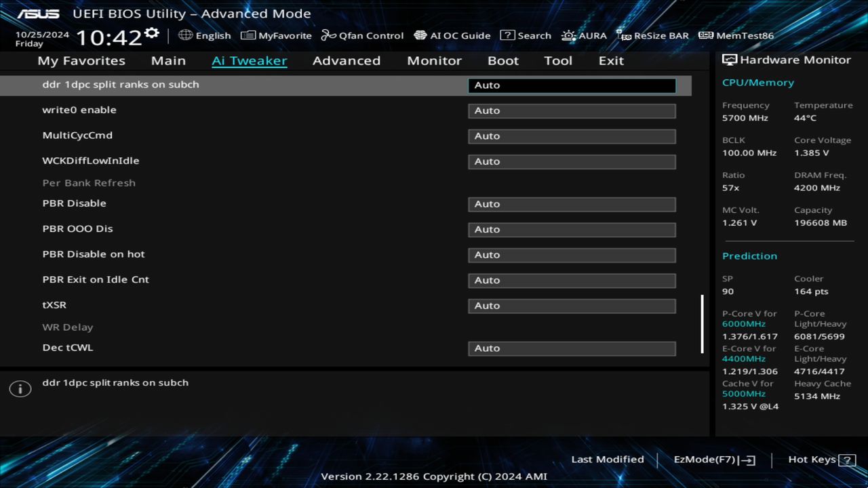Open the BIOS Search function
This screenshot has width=868, height=488.
pos(526,35)
